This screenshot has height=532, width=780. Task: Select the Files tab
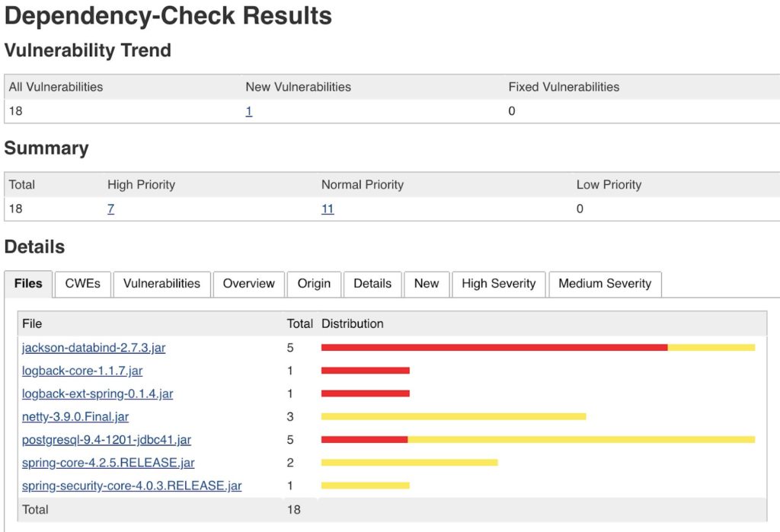click(27, 284)
